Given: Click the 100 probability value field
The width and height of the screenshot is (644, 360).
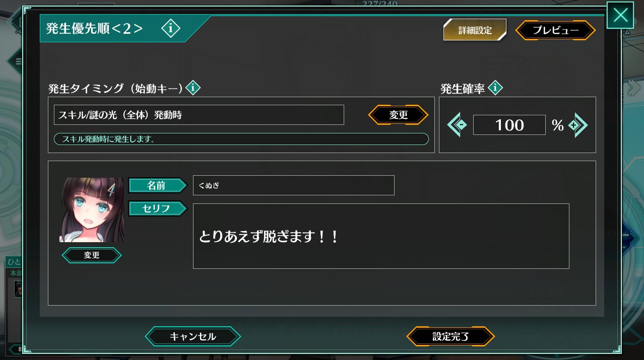Looking at the screenshot, I should (x=509, y=125).
